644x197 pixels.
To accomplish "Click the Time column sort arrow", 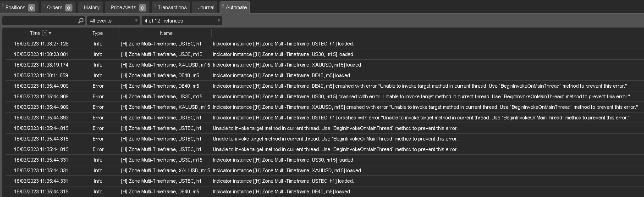I will point(50,33).
